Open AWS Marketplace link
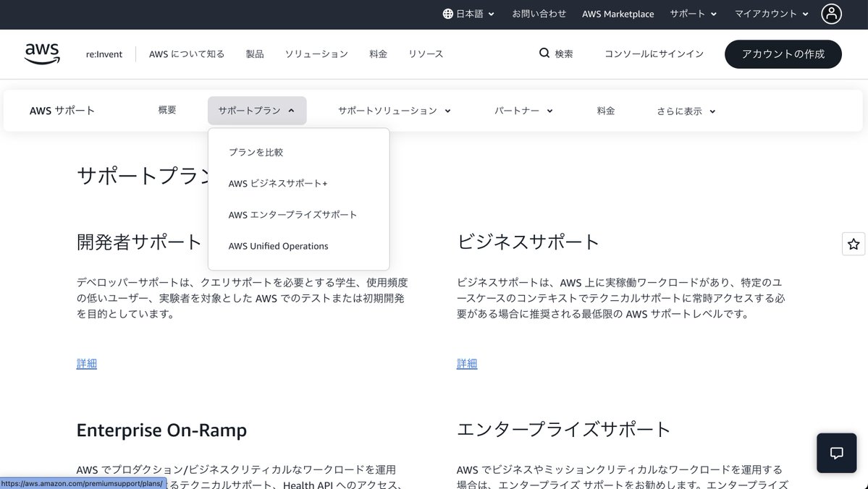Screen dimensions: 868x489 point(618,14)
